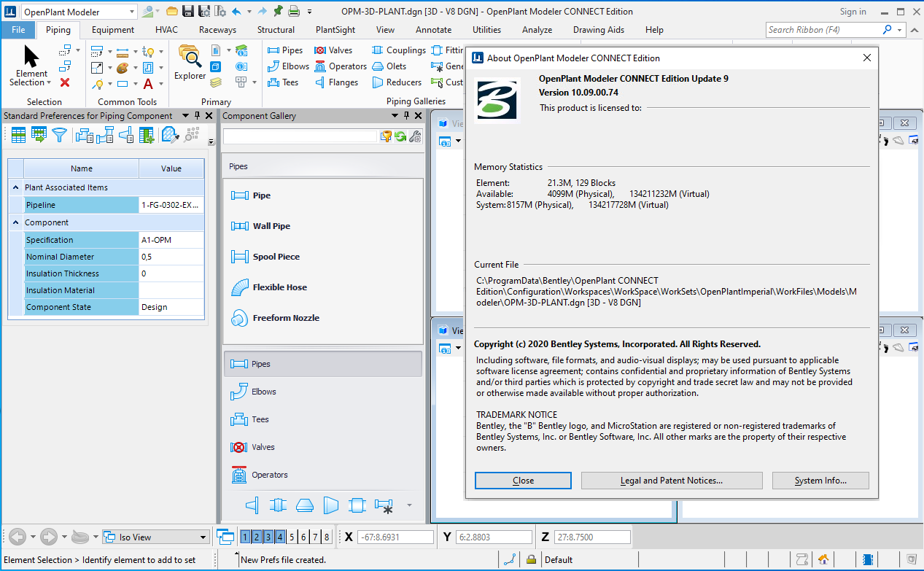
Task: Switch to the Equipment ribbon tab
Action: pyautogui.click(x=113, y=30)
